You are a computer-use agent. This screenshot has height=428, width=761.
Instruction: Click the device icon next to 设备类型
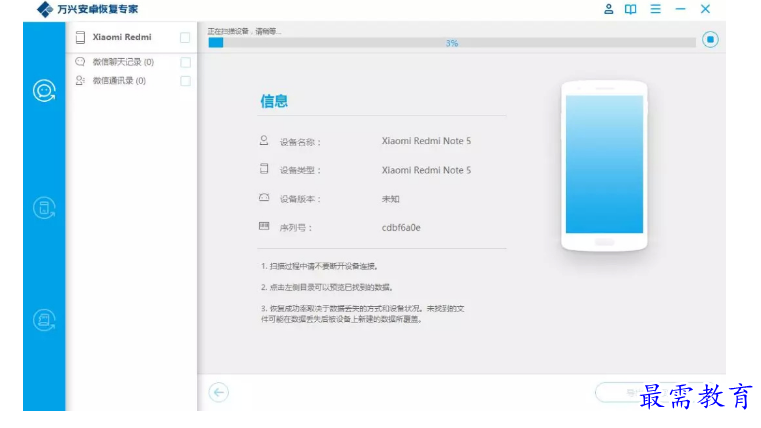click(x=264, y=169)
